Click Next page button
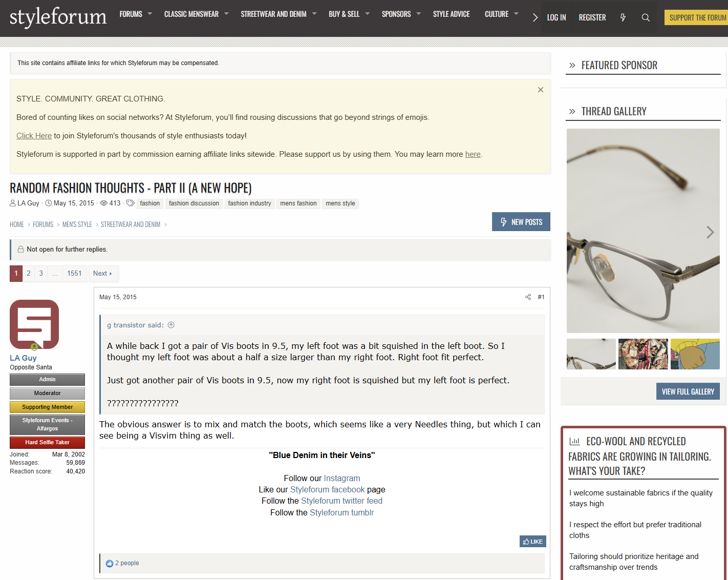The width and height of the screenshot is (728, 580). click(103, 274)
